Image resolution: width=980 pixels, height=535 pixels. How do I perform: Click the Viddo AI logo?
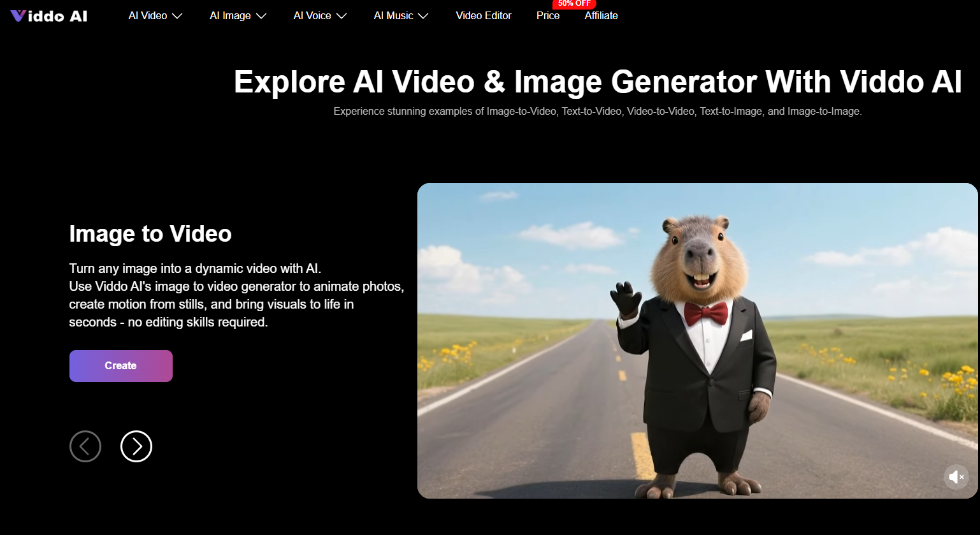49,16
